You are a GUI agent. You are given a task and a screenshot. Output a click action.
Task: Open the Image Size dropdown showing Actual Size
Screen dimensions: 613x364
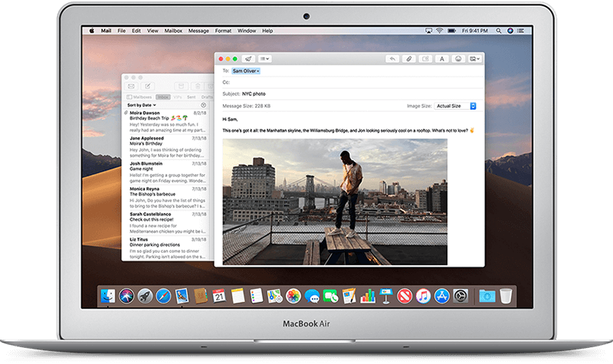click(455, 105)
